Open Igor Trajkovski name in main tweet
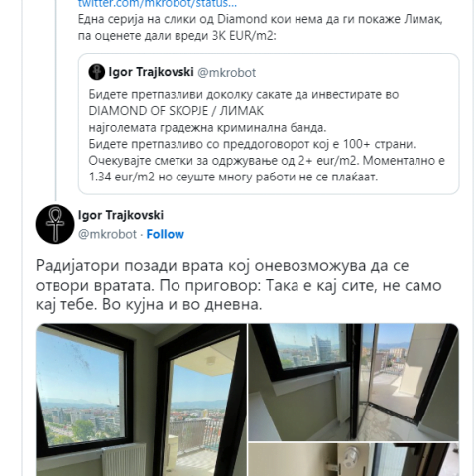Viewport: 476px width, 476px height. click(x=121, y=215)
